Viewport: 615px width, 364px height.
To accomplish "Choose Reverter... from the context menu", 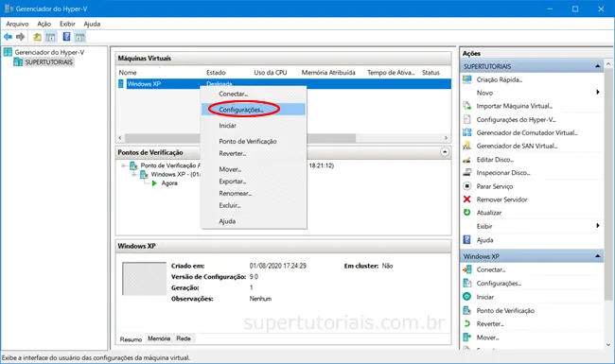I will tap(254, 153).
